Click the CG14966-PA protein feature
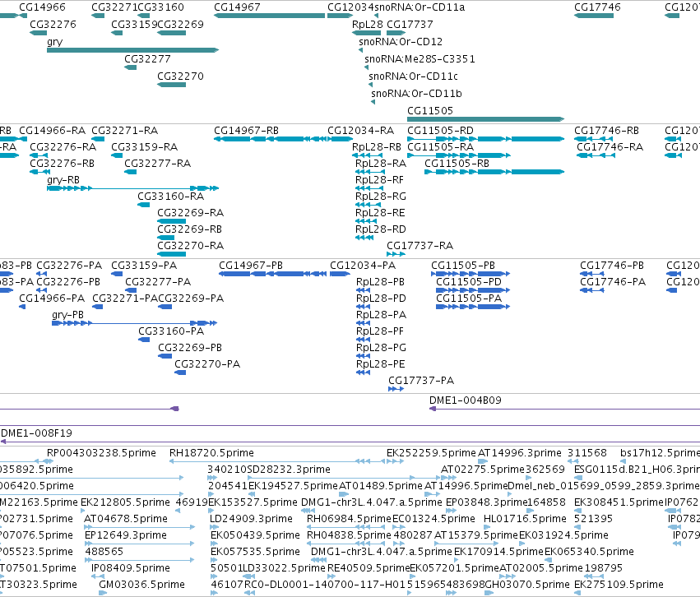 [22, 307]
